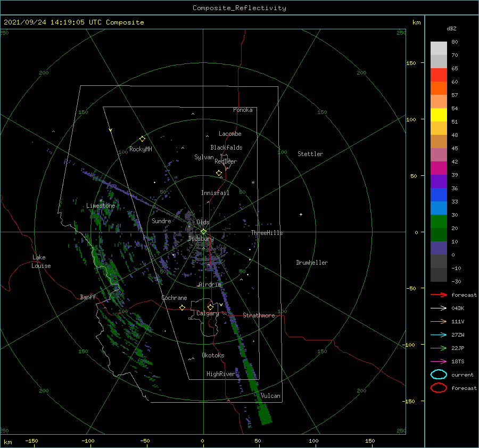Click the red 60-65 dBZ swatch
Image resolution: width=479 pixels, height=448 pixels.
point(439,75)
